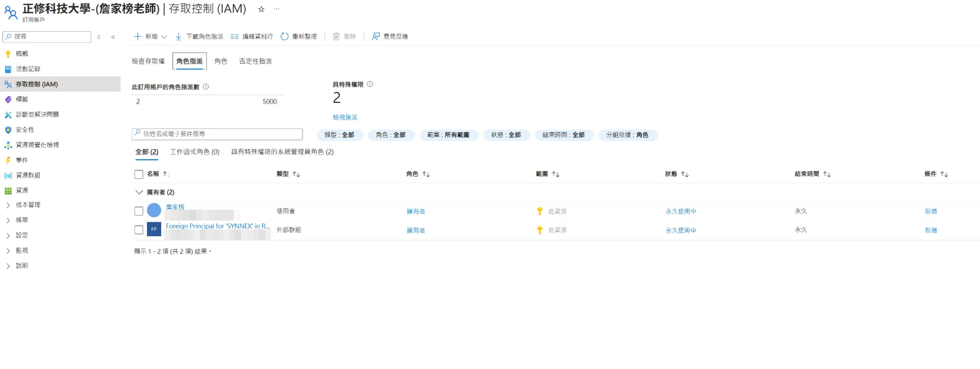
Task: Sort by 條件 column
Action: (936, 174)
